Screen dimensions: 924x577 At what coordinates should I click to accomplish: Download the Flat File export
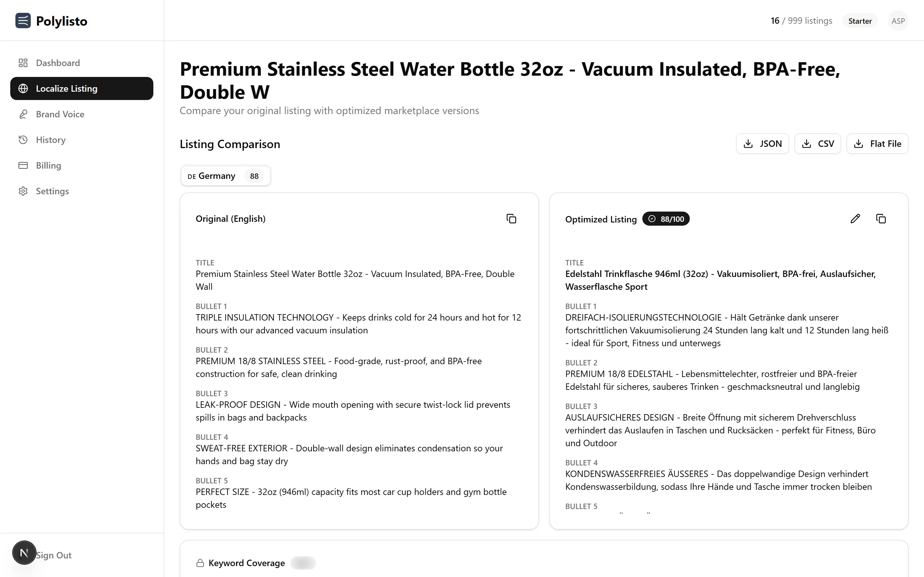(877, 144)
